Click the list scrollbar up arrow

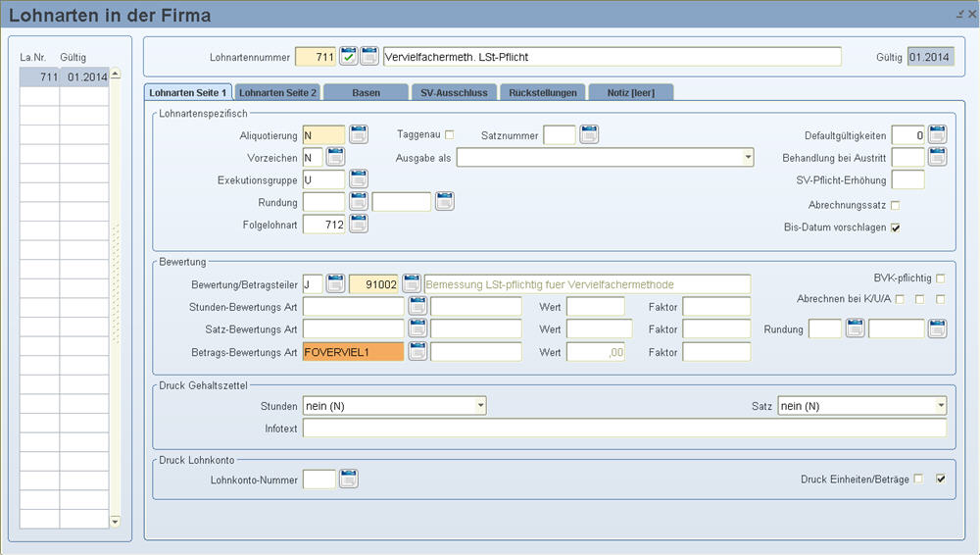[115, 74]
